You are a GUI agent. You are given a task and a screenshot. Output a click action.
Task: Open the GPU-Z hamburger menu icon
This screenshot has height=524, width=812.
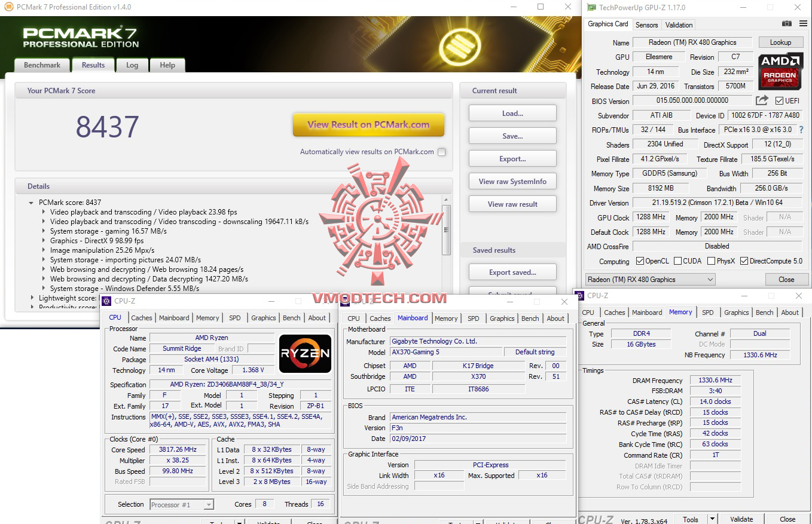tap(802, 24)
